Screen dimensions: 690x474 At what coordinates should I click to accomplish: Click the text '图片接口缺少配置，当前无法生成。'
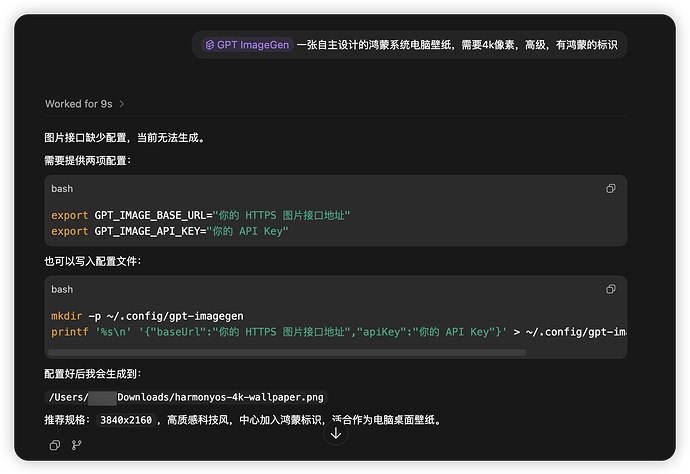pyautogui.click(x=125, y=138)
